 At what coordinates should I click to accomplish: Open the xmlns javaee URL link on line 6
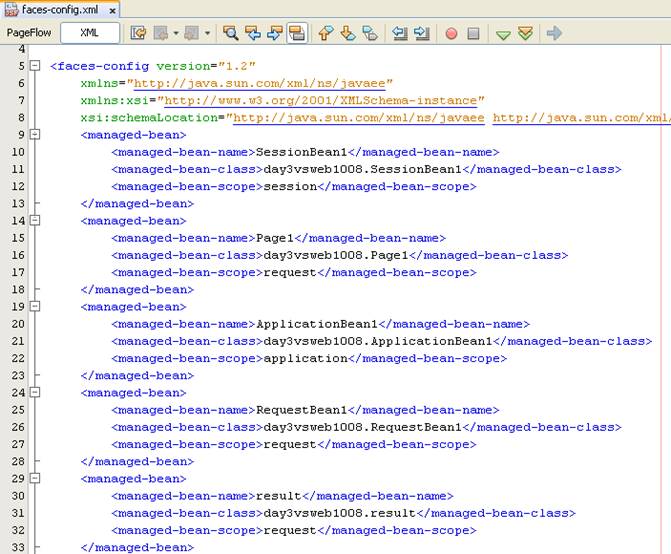[x=260, y=83]
